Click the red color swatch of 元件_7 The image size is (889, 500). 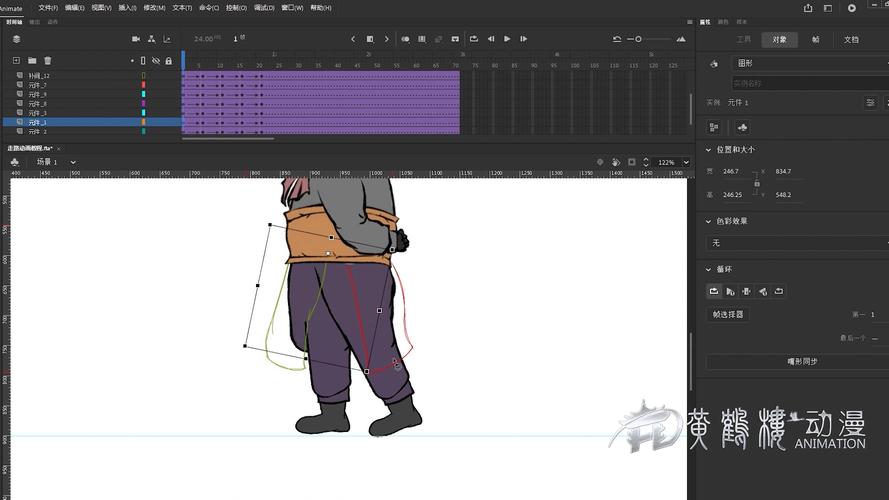143,84
